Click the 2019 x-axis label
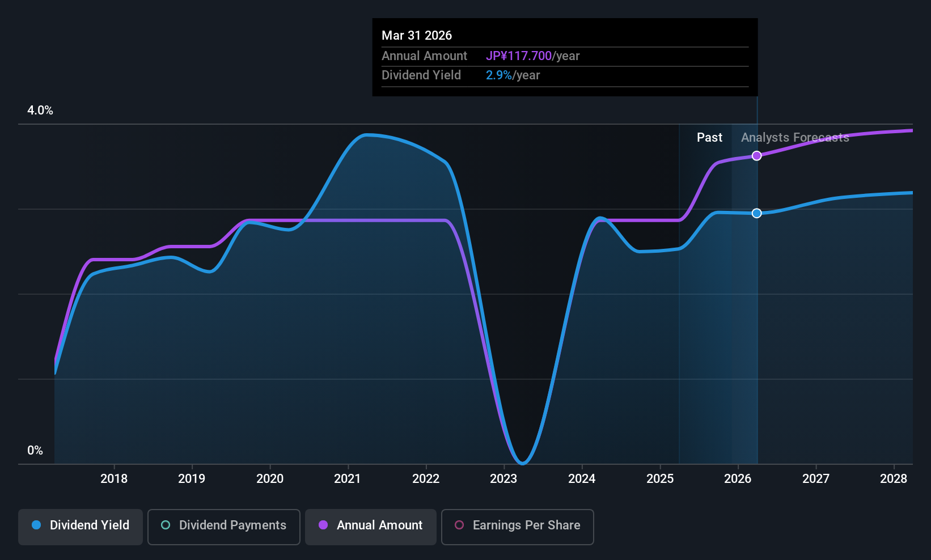 (x=192, y=479)
